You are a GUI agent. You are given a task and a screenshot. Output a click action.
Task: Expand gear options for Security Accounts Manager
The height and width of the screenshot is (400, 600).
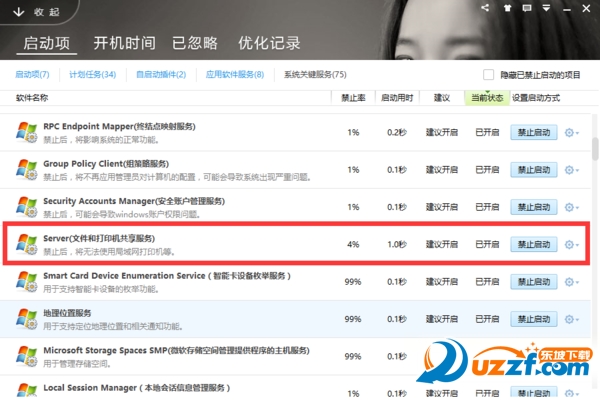571,206
